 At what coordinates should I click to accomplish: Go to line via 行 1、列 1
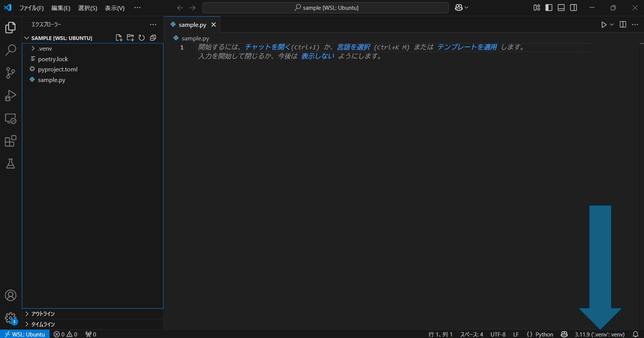[x=440, y=334]
